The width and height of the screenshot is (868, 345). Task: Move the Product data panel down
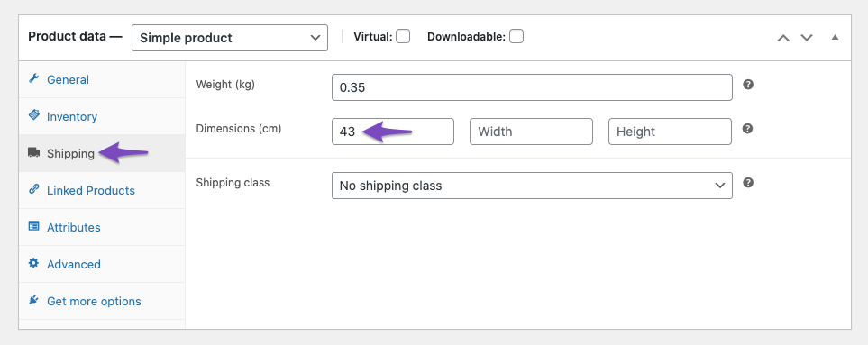coord(807,38)
